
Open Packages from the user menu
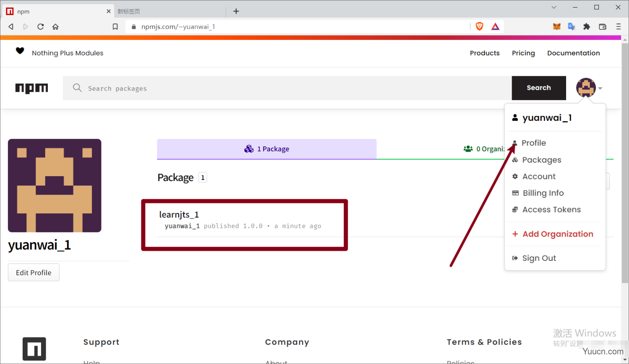[x=541, y=160]
